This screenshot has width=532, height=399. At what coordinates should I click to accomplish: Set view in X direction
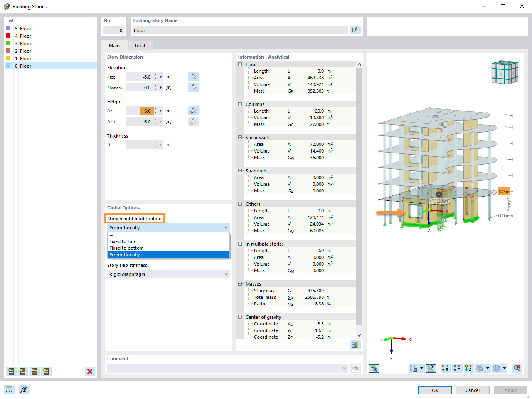(446, 368)
